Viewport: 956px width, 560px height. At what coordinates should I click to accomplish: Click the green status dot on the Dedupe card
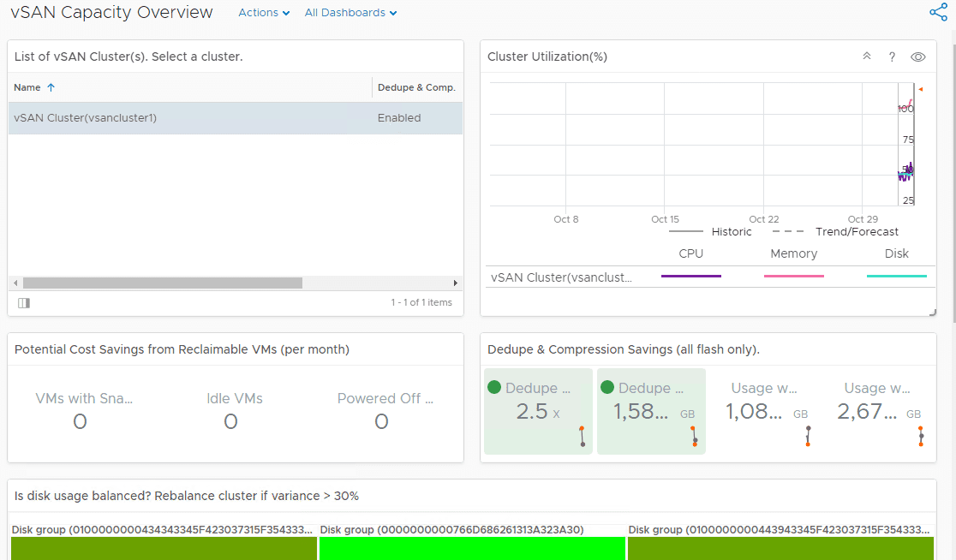tap(495, 387)
